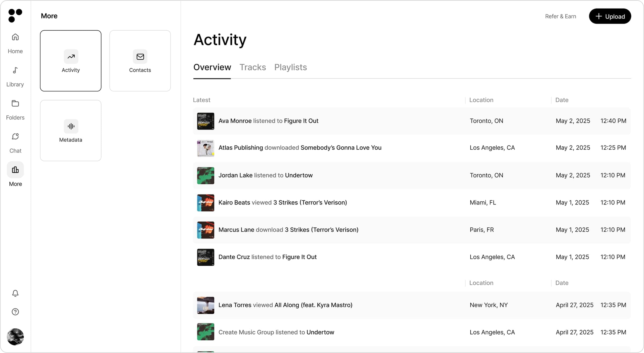
Task: Click "Dante Cruz listened to Figure It Out"
Action: coord(268,257)
